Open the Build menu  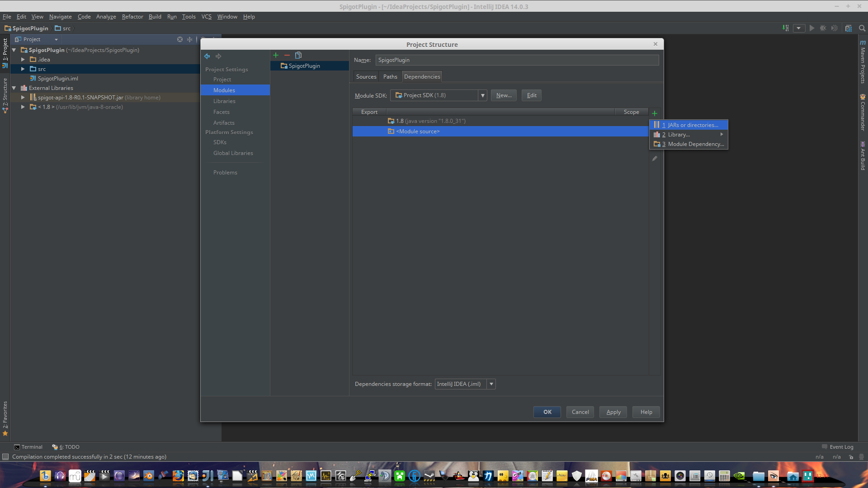click(x=155, y=16)
